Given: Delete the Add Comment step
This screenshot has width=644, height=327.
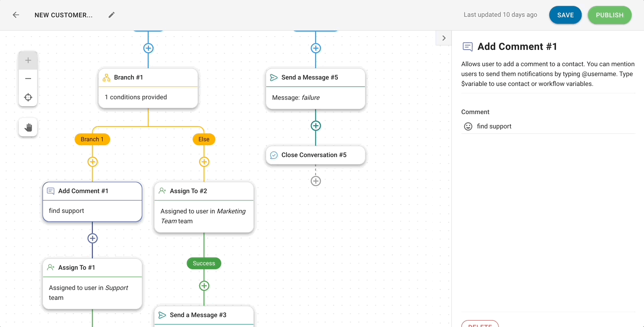Looking at the screenshot, I should pos(480,324).
